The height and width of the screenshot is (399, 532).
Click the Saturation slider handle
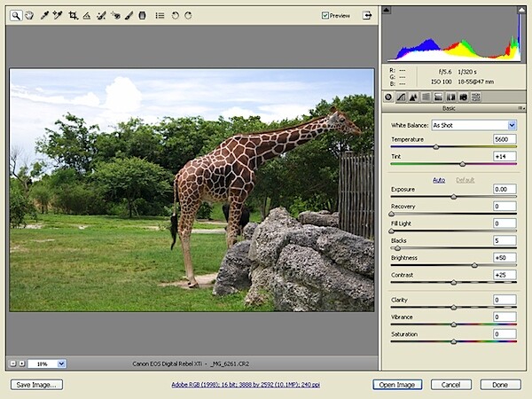coord(454,342)
